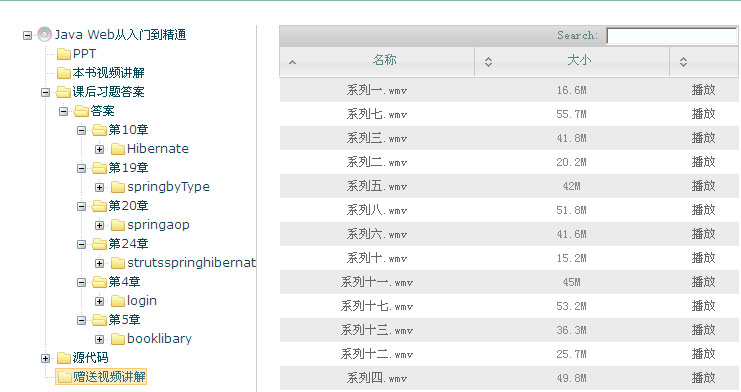This screenshot has height=392, width=741.
Task: Expand the login node
Action: pyautogui.click(x=99, y=301)
